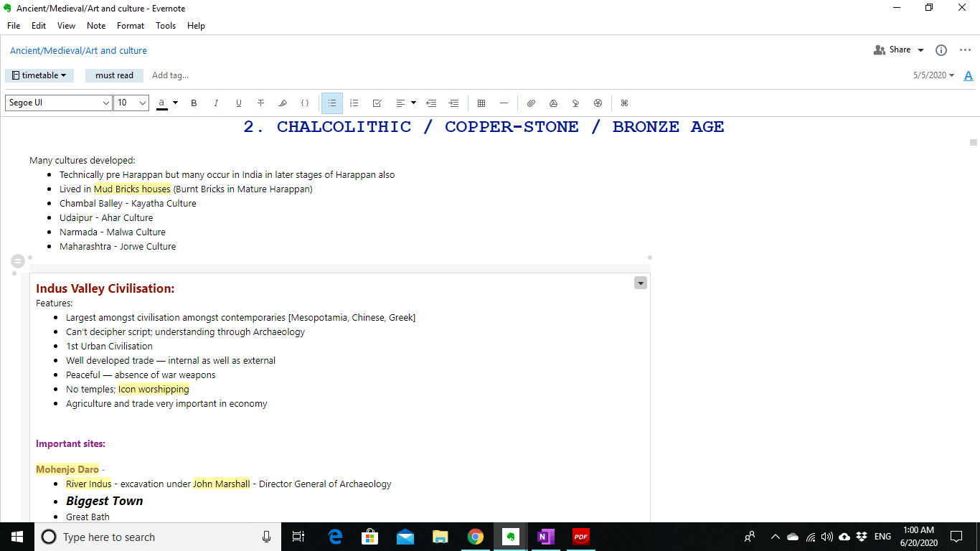Image resolution: width=980 pixels, height=551 pixels.
Task: Insert a table
Action: tap(481, 103)
